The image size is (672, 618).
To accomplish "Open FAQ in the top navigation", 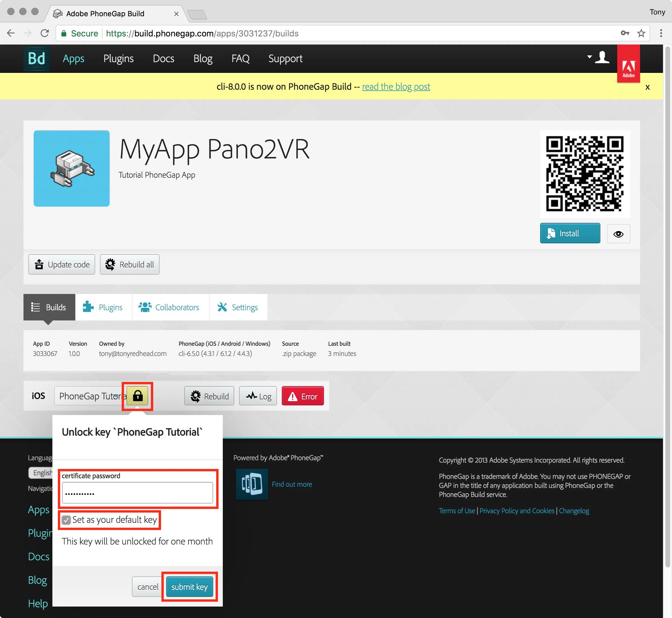I will pyautogui.click(x=240, y=59).
